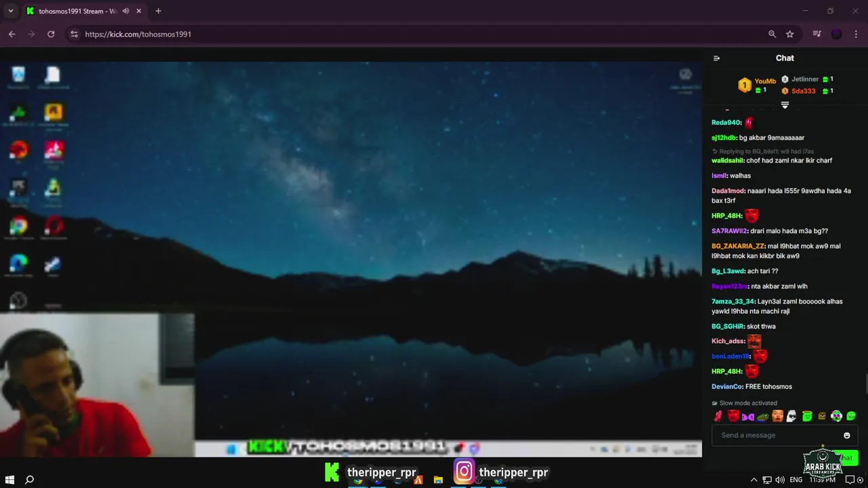View site information icon in address bar
868x488 pixels.
click(74, 34)
